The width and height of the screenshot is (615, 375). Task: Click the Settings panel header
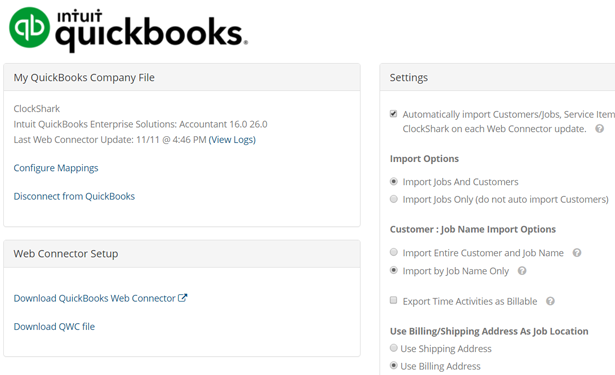[x=497, y=77]
